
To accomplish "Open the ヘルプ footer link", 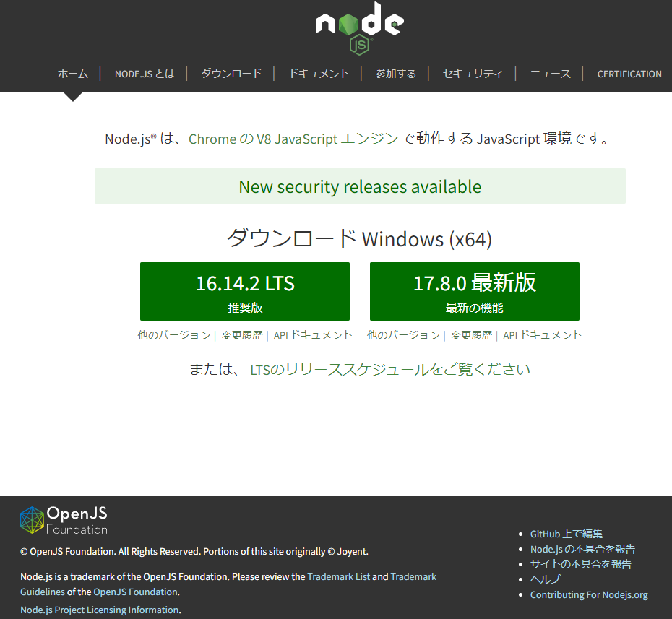I will tap(545, 579).
